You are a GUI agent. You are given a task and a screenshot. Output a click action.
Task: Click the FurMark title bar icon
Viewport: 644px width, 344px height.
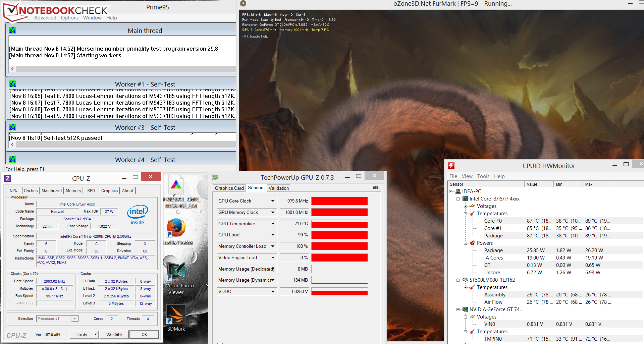click(x=243, y=4)
